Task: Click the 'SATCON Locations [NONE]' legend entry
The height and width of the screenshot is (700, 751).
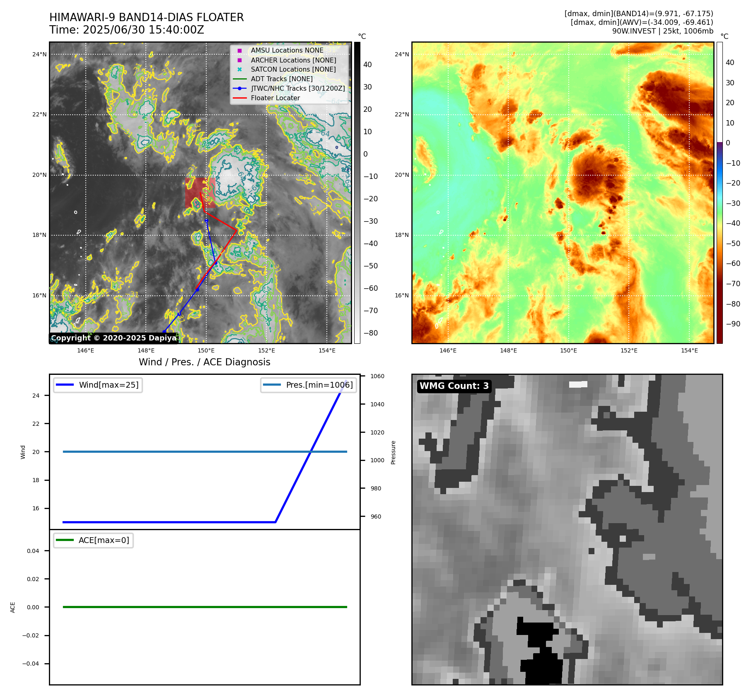Action: pos(293,69)
